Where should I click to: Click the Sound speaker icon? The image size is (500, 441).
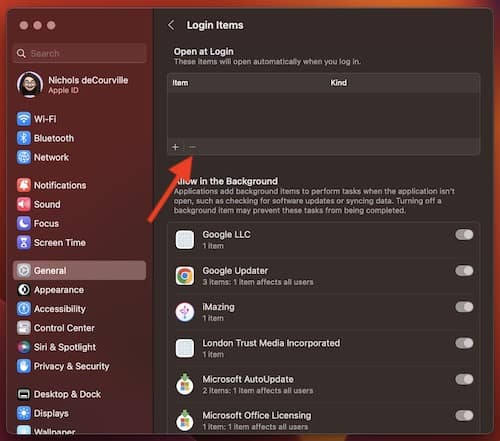click(x=24, y=204)
